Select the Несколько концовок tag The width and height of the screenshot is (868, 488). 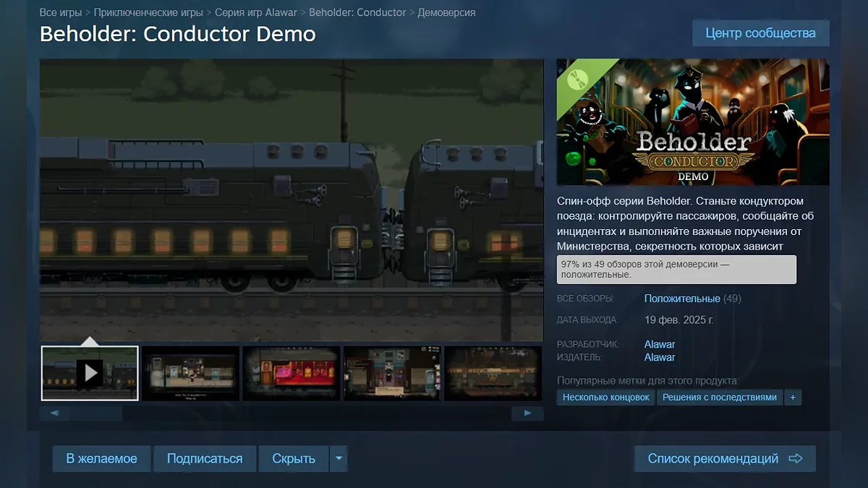606,397
